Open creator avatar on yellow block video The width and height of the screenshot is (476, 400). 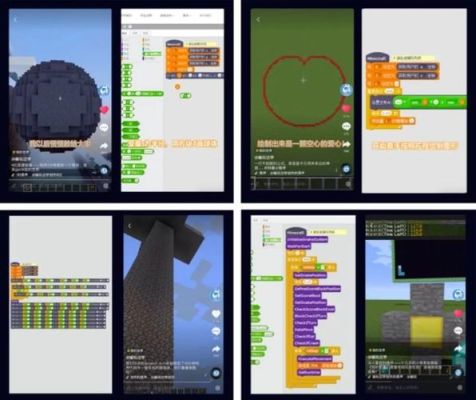pos(459,294)
